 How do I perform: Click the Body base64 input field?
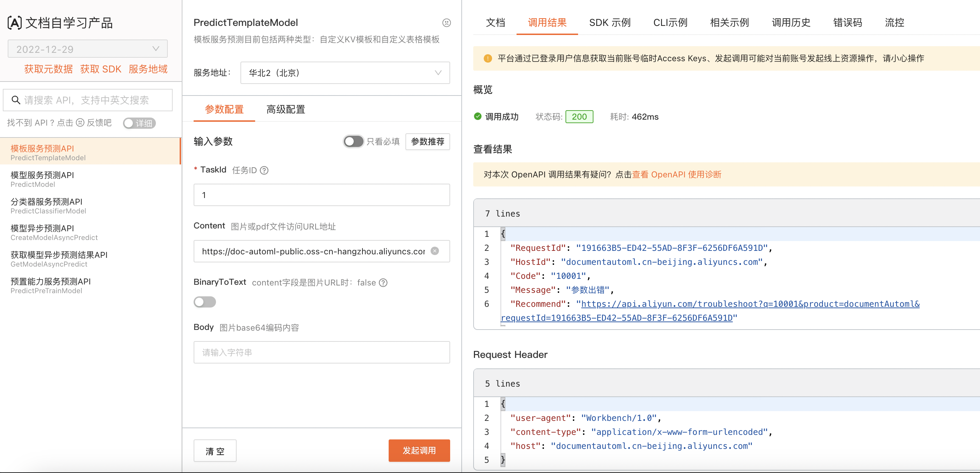coord(322,352)
